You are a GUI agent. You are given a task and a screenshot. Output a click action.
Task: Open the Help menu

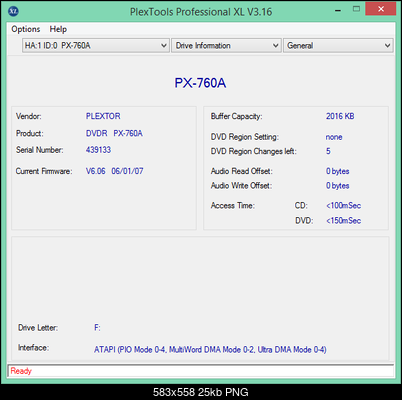coord(58,29)
